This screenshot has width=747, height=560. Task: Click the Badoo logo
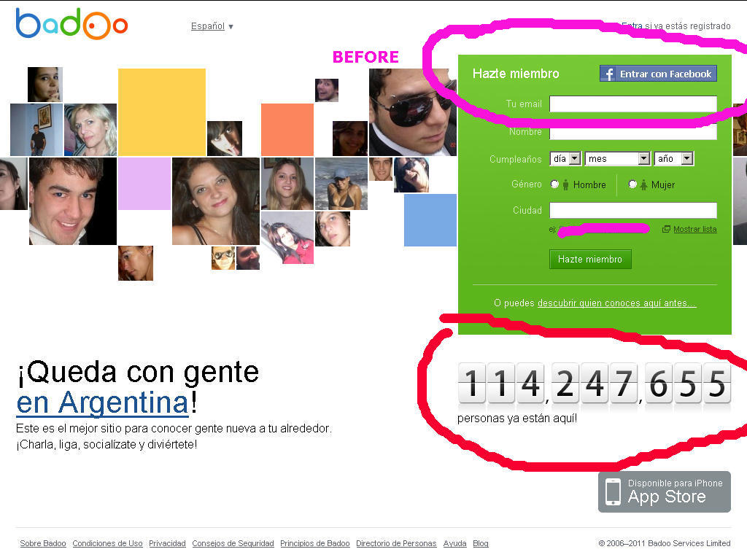pyautogui.click(x=71, y=23)
